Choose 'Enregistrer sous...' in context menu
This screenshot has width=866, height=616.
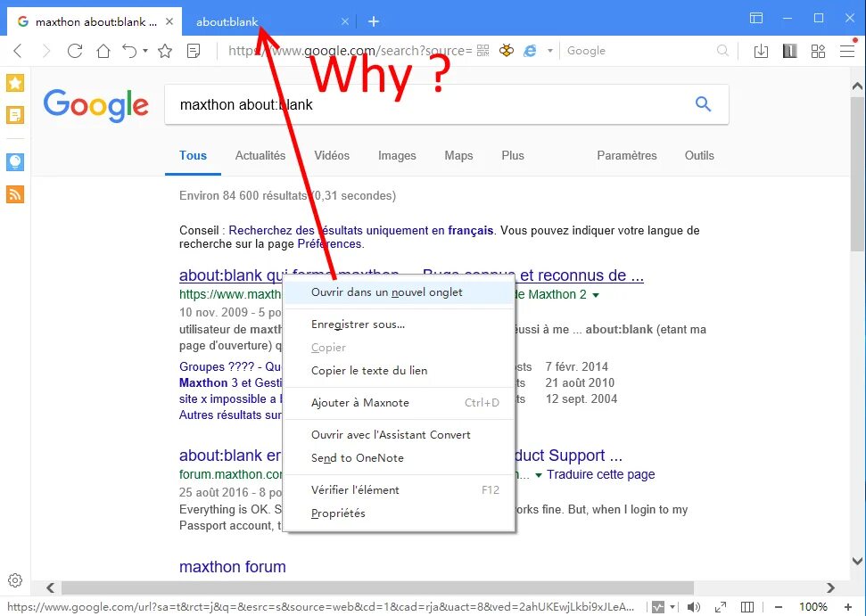point(399,324)
